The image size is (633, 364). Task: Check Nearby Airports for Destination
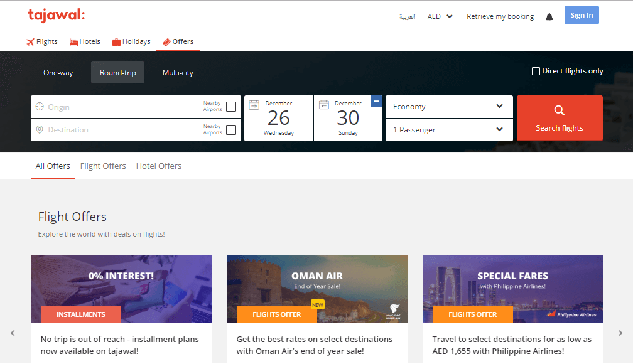pyautogui.click(x=231, y=130)
